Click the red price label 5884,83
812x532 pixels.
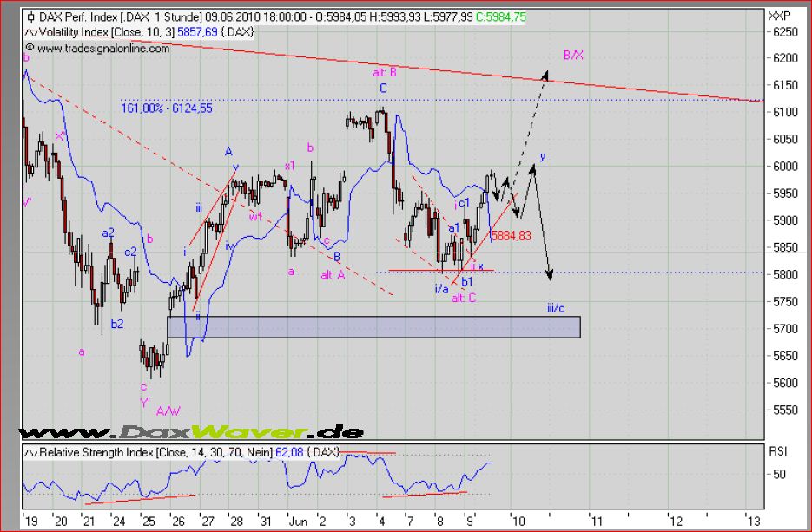click(512, 235)
